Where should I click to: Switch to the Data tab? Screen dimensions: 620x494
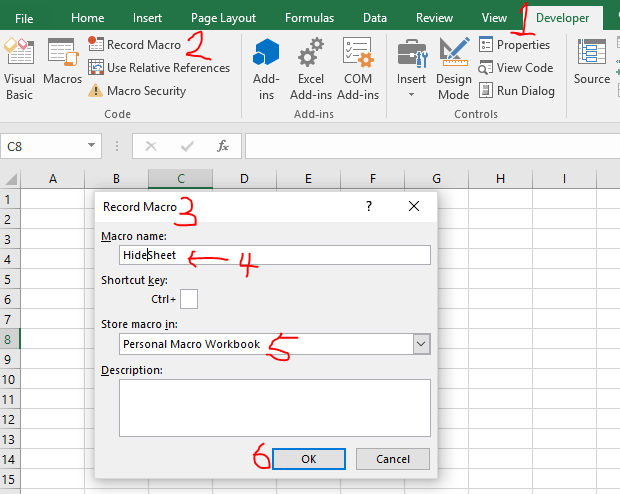pos(375,18)
